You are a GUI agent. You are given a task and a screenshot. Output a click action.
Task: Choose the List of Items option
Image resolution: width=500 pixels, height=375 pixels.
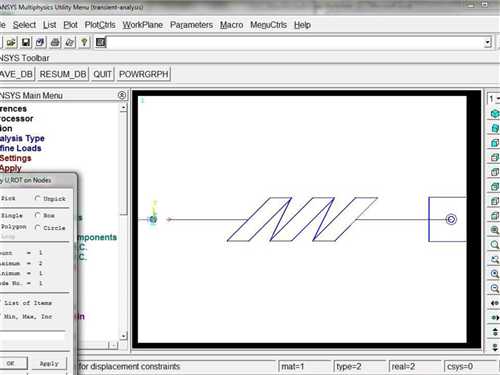pyautogui.click(x=27, y=303)
